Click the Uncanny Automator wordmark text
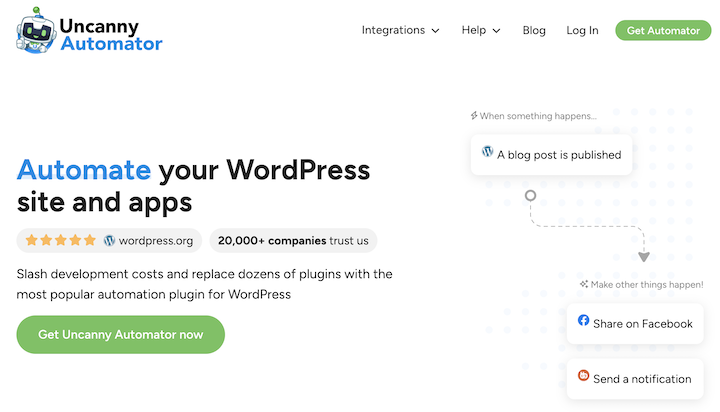 coord(111,35)
